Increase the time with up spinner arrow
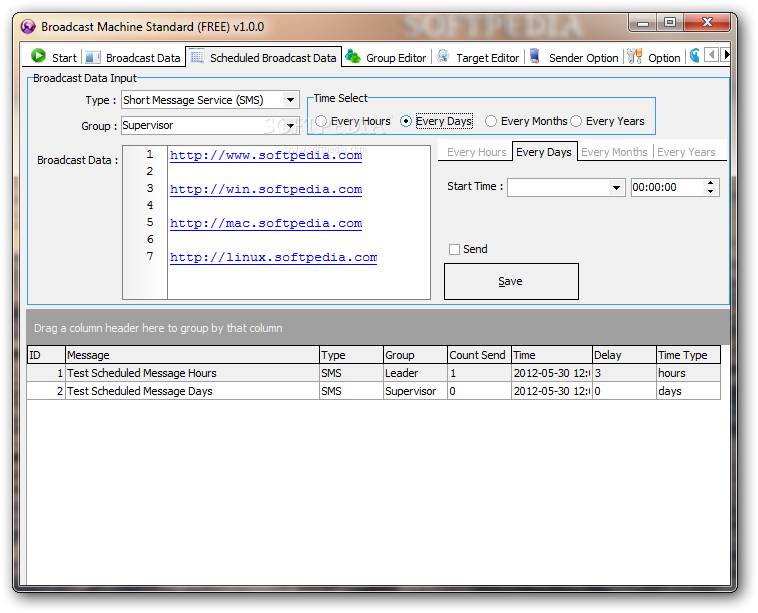 (710, 183)
